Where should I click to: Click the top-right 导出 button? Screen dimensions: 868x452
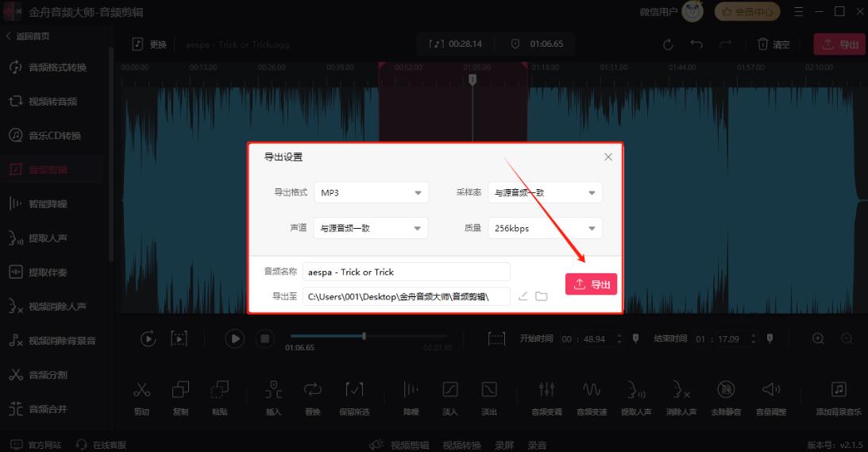pyautogui.click(x=839, y=44)
